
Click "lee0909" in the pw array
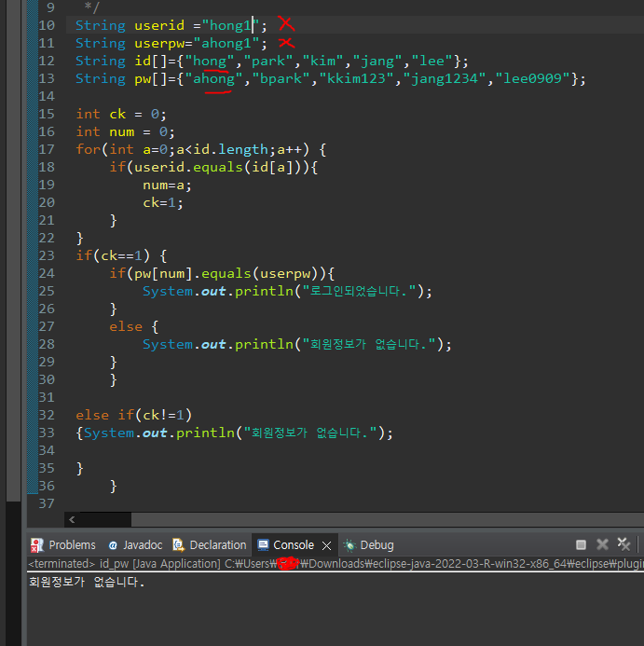(533, 78)
